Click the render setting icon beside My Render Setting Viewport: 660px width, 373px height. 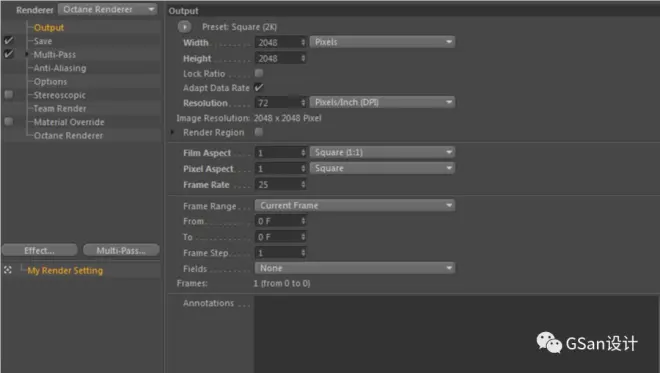(x=8, y=270)
